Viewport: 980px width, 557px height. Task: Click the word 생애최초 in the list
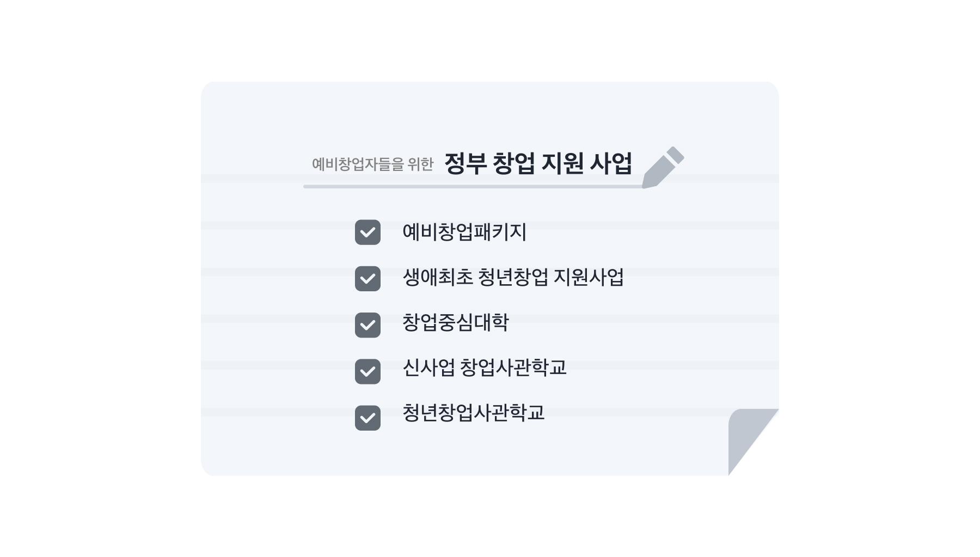tap(438, 278)
